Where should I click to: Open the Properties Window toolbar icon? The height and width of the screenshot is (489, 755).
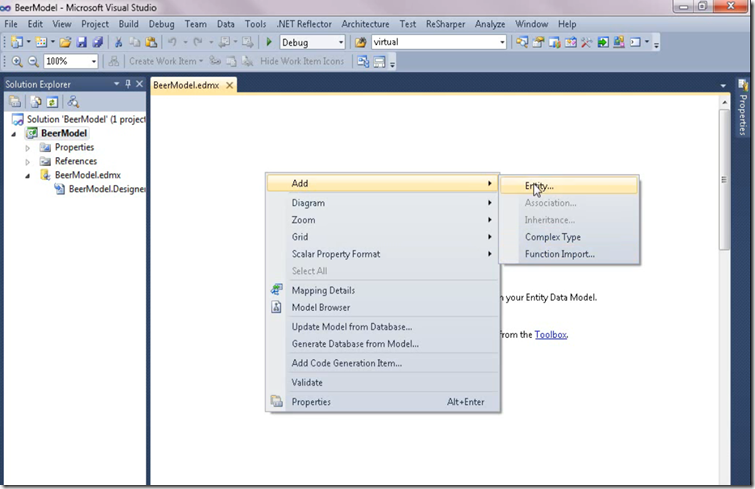tap(538, 42)
